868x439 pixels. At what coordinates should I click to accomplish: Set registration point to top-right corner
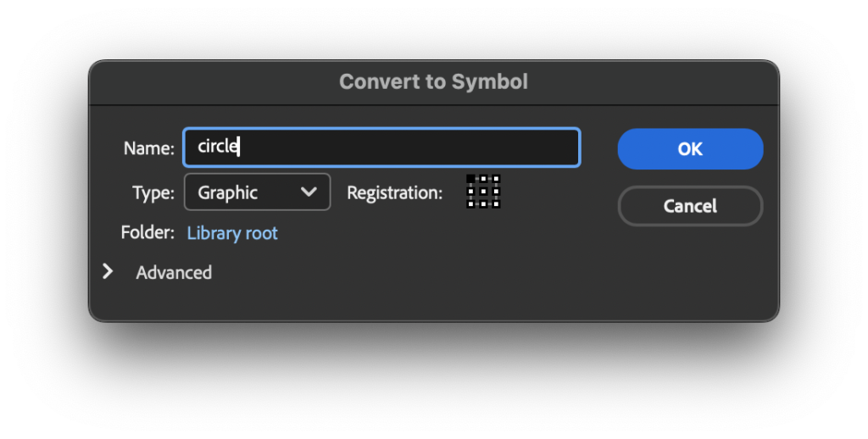click(496, 180)
